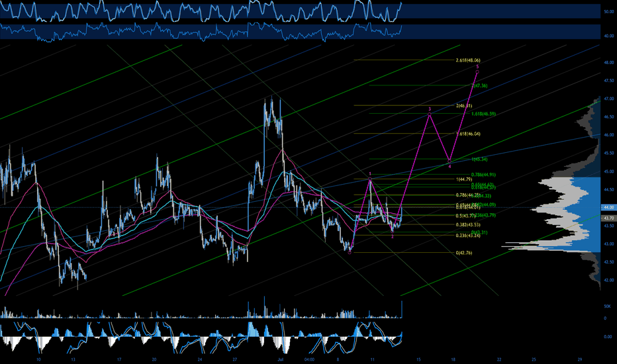Select the 50K volume scale label
Screen dimensions: 617x364
pyautogui.click(x=608, y=306)
